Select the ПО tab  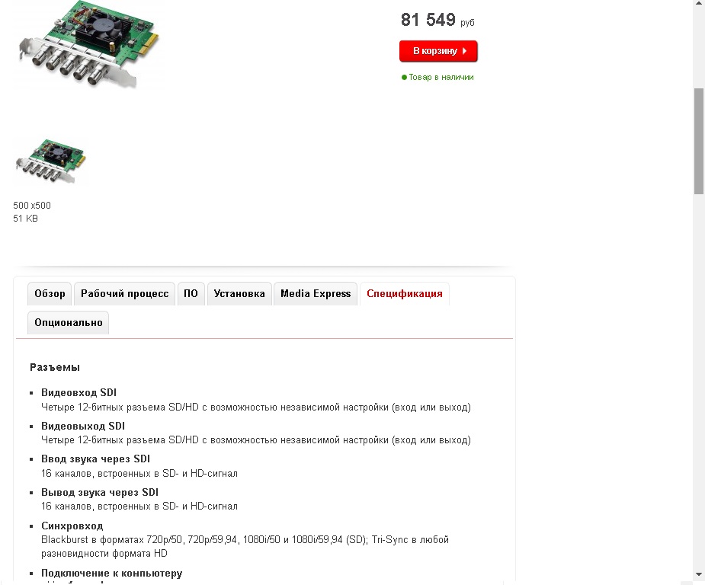191,294
